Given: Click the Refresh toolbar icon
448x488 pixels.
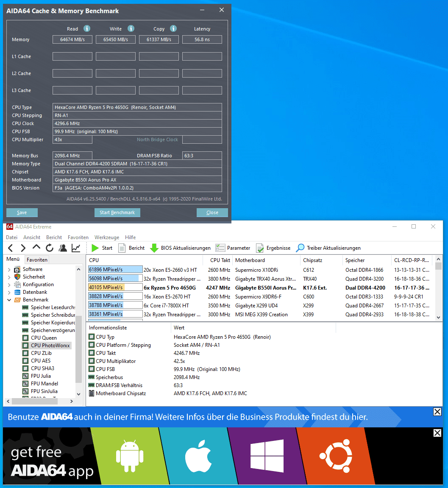Looking at the screenshot, I should point(50,248).
